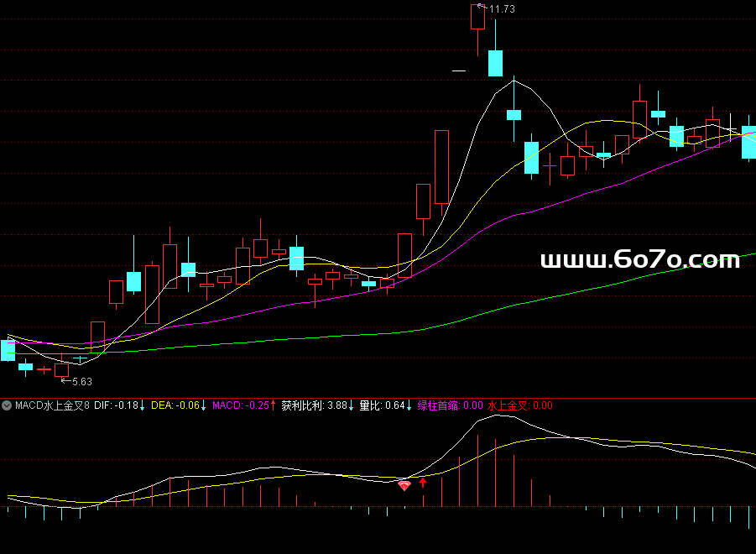The width and height of the screenshot is (756, 554).
Task: Click the down arrow after 量比 value
Action: (409, 405)
